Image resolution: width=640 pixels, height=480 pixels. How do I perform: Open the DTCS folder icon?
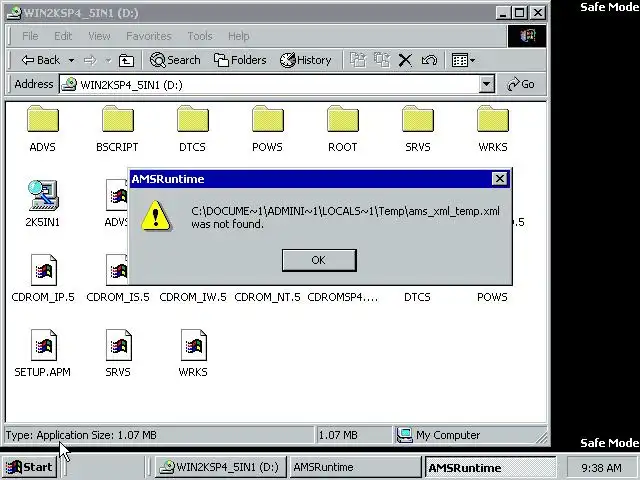tap(193, 119)
